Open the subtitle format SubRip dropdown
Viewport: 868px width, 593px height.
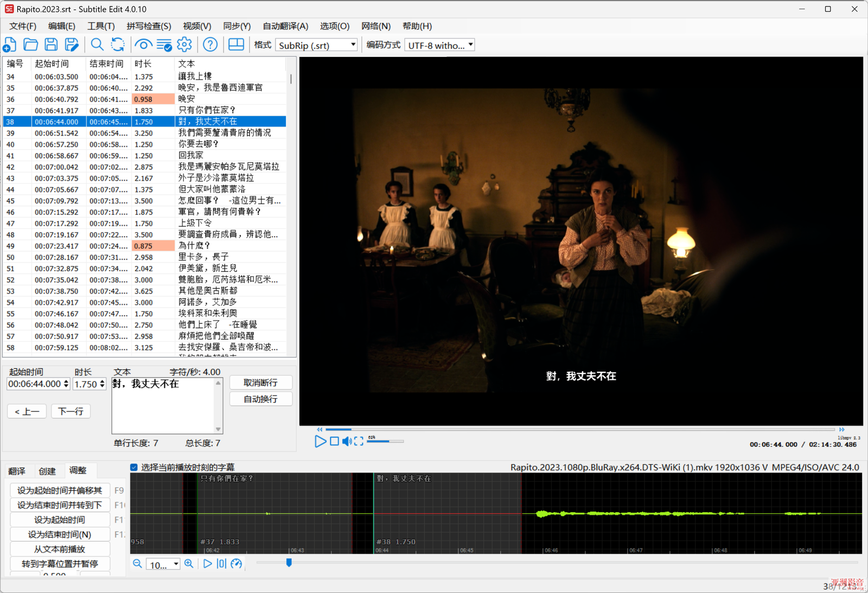click(317, 46)
